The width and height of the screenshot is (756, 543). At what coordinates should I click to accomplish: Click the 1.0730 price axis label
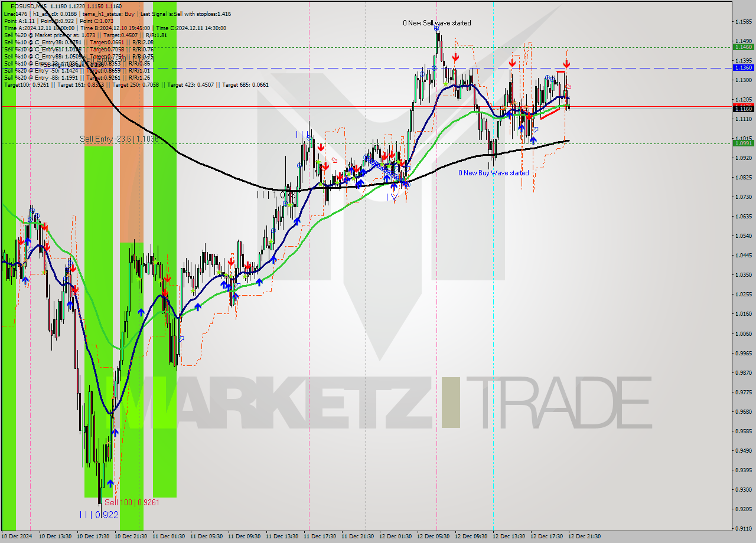743,197
